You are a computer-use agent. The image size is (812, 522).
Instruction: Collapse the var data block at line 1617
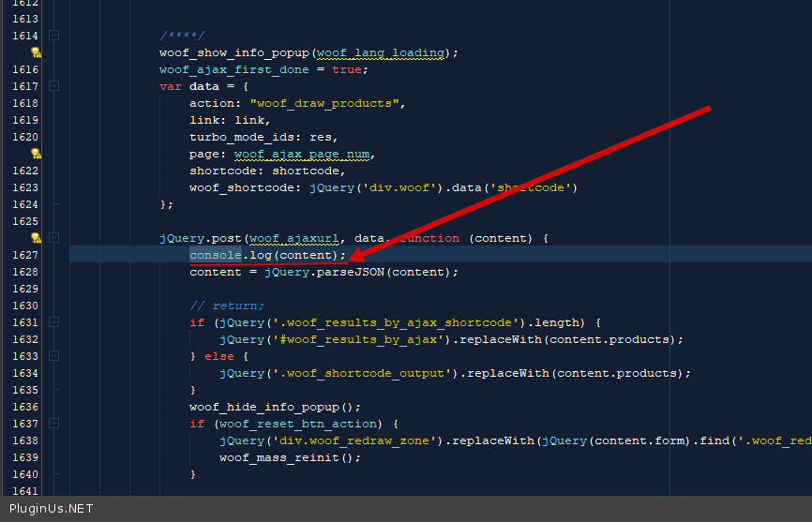pyautogui.click(x=53, y=86)
